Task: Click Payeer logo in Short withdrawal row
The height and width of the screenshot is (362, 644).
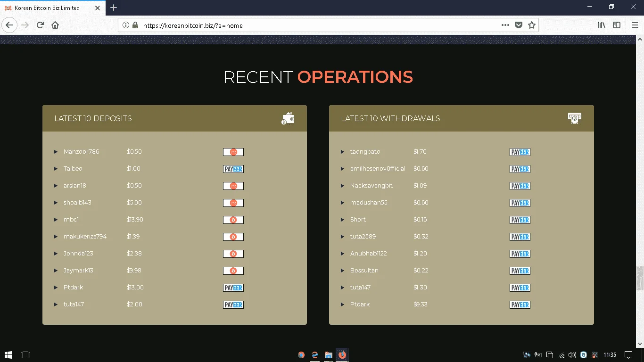Action: [x=520, y=220]
